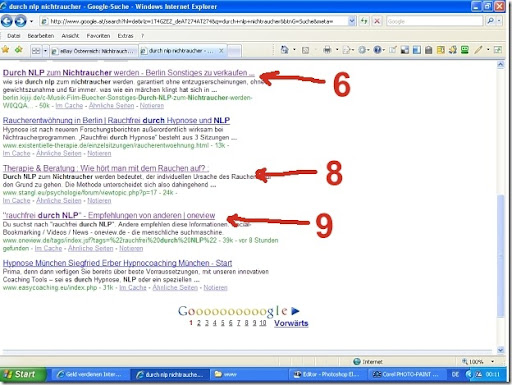Expand the Print options dropdown arrow
Screen dimensions: 512x385
[x=337, y=50]
